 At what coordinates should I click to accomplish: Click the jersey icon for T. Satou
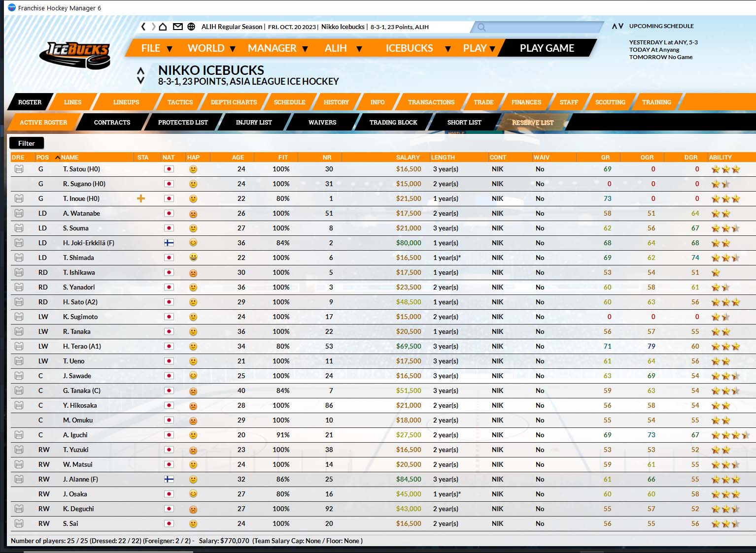(19, 169)
